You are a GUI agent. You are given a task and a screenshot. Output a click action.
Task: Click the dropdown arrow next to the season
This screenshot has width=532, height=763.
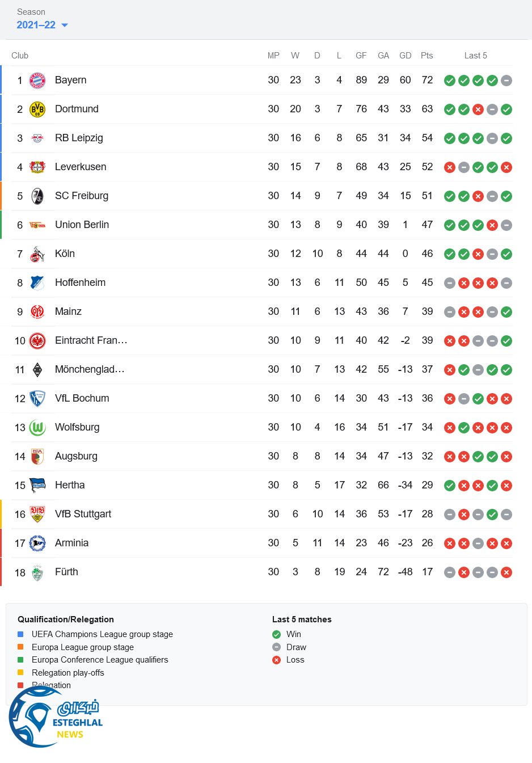65,25
